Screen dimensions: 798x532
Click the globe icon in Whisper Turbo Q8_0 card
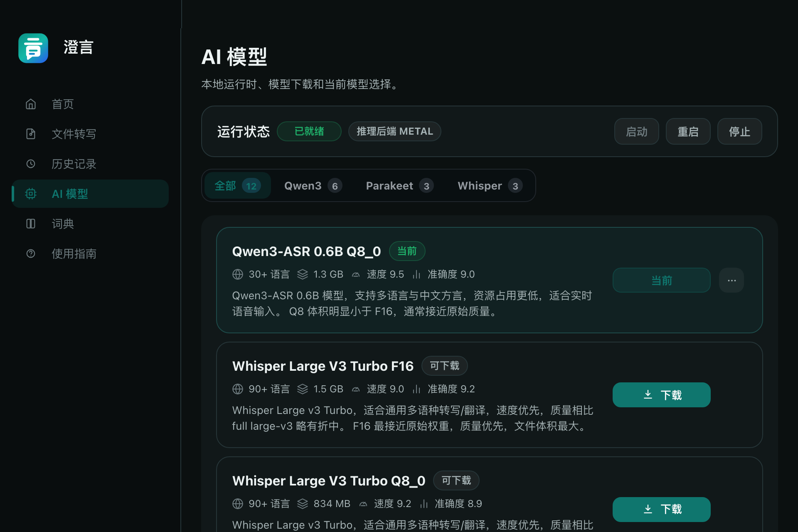238,504
